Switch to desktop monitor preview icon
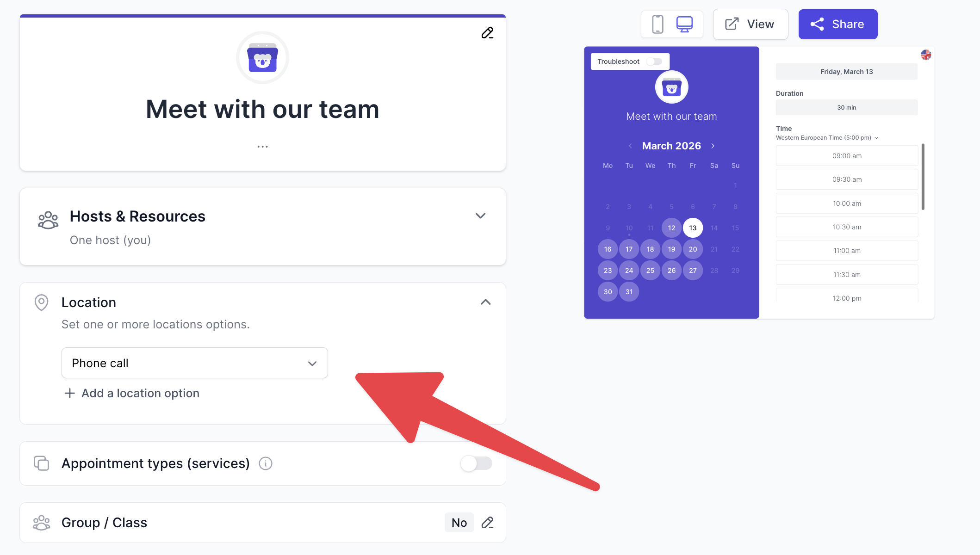980x555 pixels. pos(684,24)
